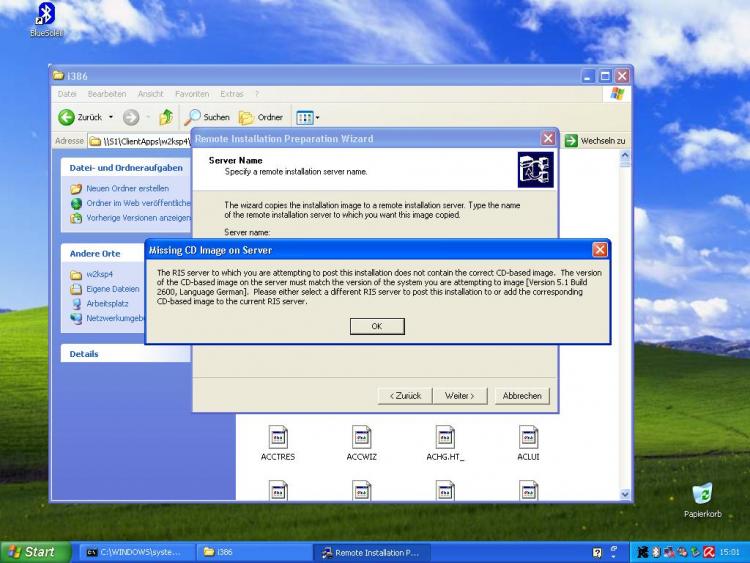
Task: Open Arbeitsplatz in Andere Orte
Action: click(107, 304)
